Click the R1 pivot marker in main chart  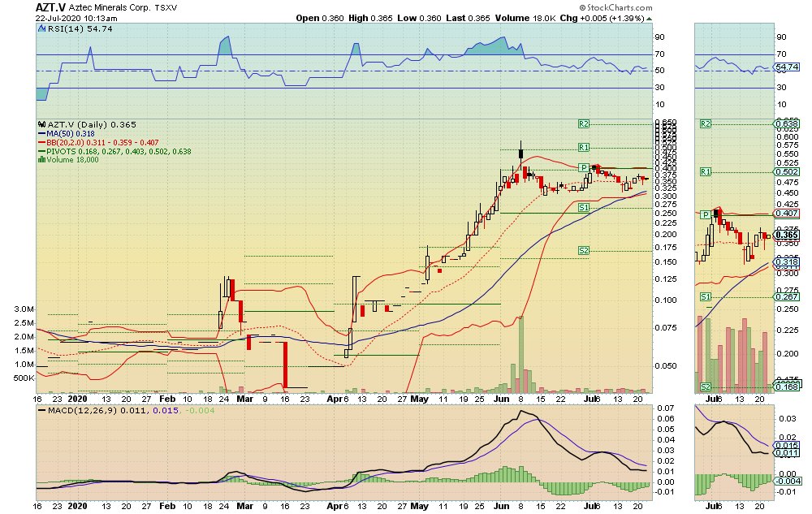584,148
